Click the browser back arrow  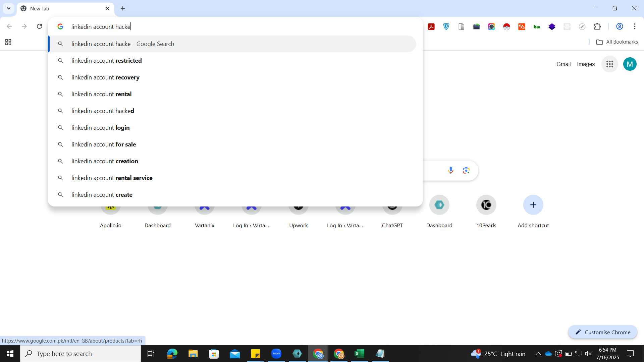[x=9, y=26]
